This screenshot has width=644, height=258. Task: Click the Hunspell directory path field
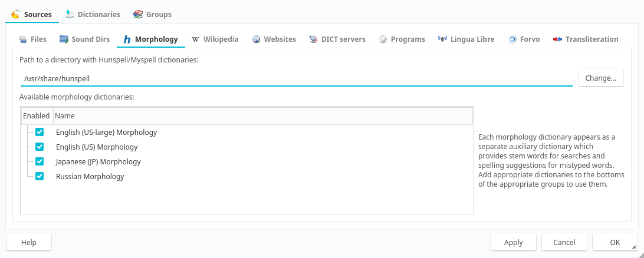(296, 78)
